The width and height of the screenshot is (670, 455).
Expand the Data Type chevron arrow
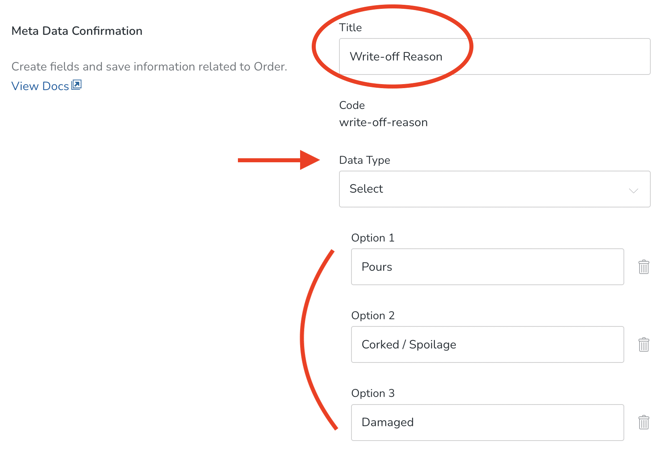click(633, 190)
